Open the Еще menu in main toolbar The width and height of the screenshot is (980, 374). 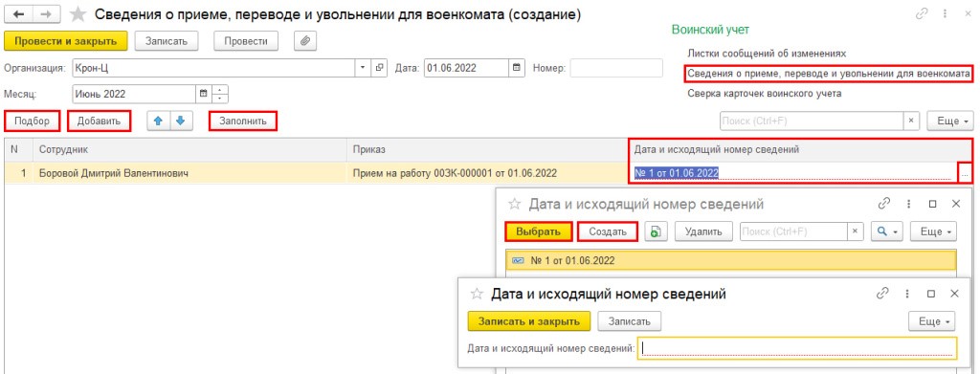950,121
